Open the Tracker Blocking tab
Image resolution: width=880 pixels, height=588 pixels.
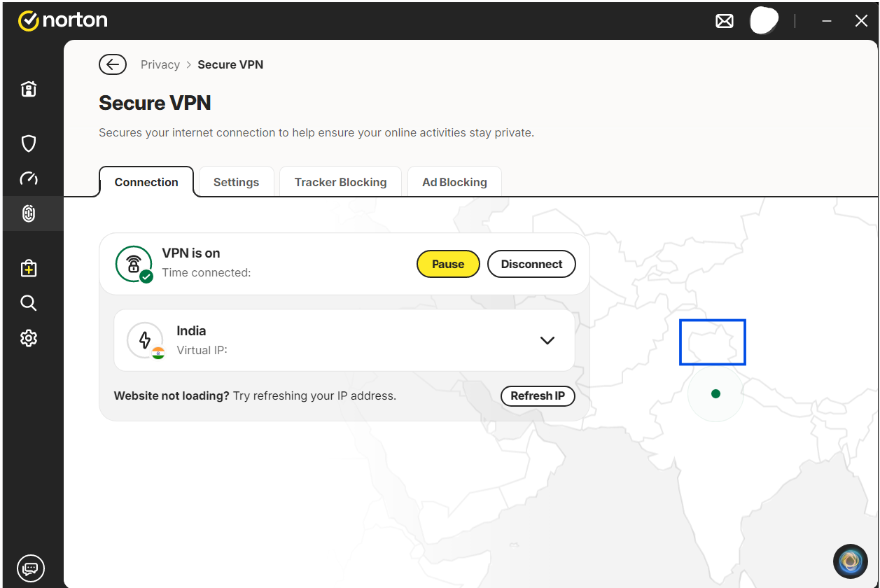tap(340, 182)
